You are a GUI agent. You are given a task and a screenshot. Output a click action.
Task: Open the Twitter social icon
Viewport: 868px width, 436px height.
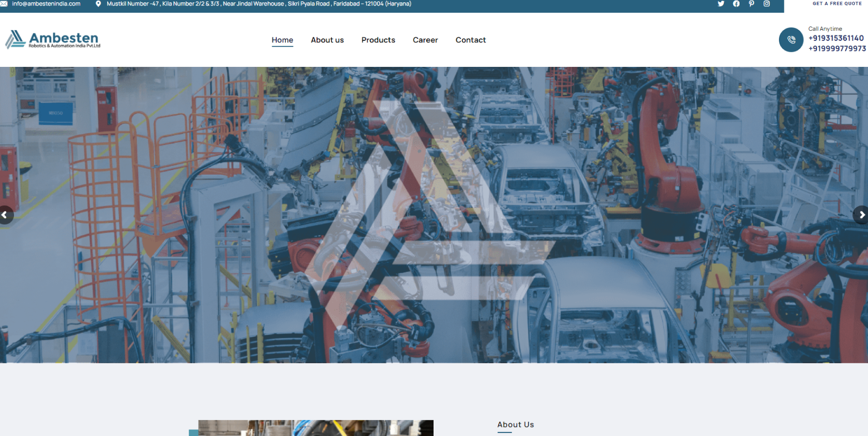coord(721,4)
